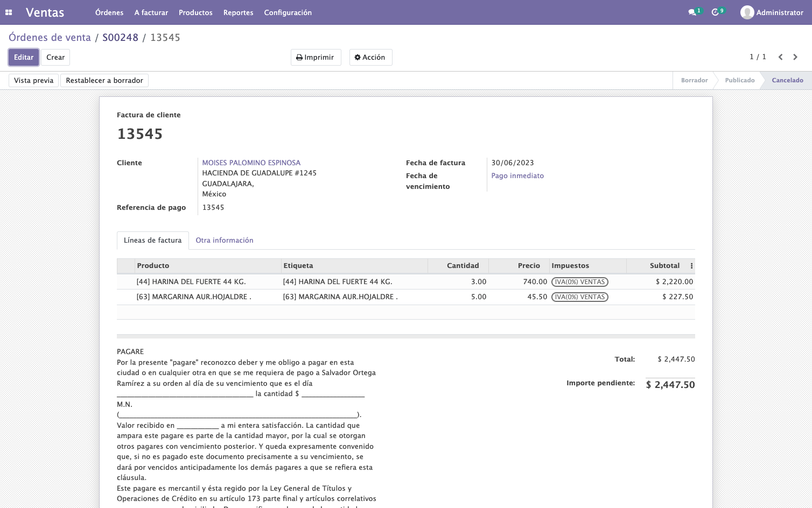Click the Publicado status stage

pos(740,81)
